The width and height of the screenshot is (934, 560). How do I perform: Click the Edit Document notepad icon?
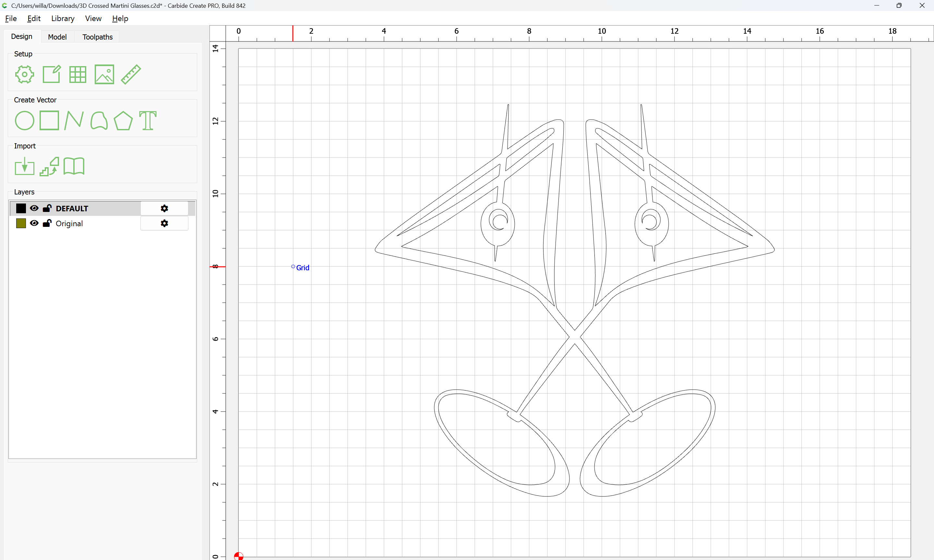point(51,74)
